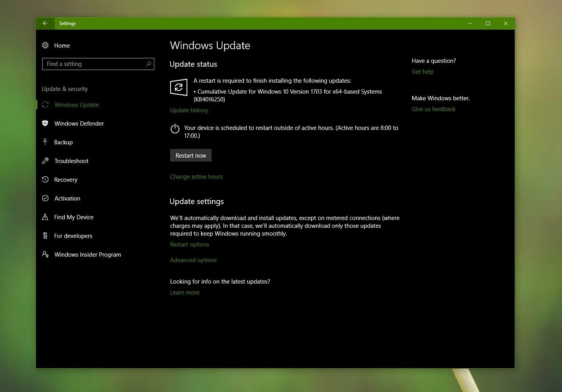The width and height of the screenshot is (562, 392).
Task: Click the power icon beside restart schedule
Action: coord(175,129)
